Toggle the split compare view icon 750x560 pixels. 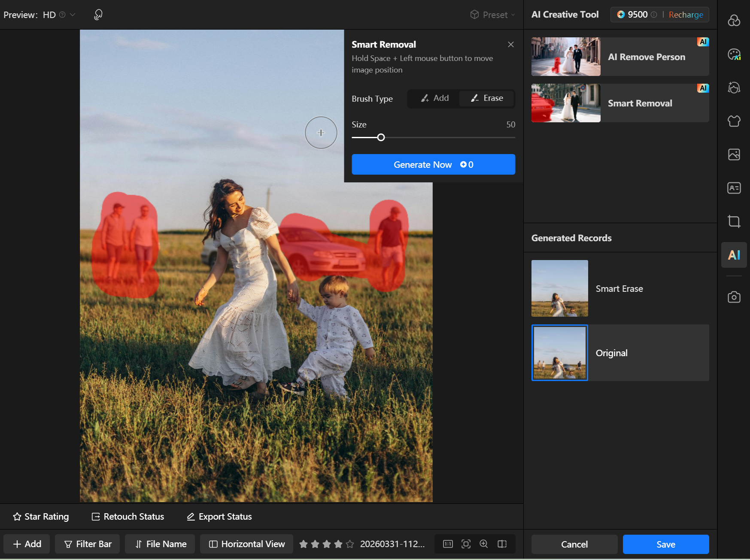[502, 544]
